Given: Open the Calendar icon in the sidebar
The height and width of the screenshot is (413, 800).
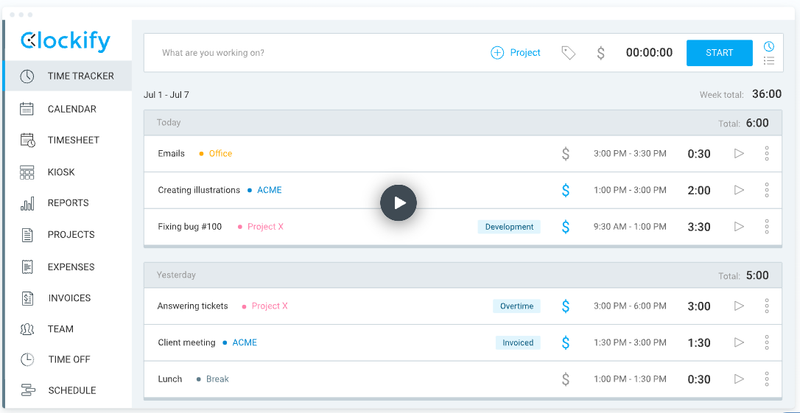Looking at the screenshot, I should point(27,109).
